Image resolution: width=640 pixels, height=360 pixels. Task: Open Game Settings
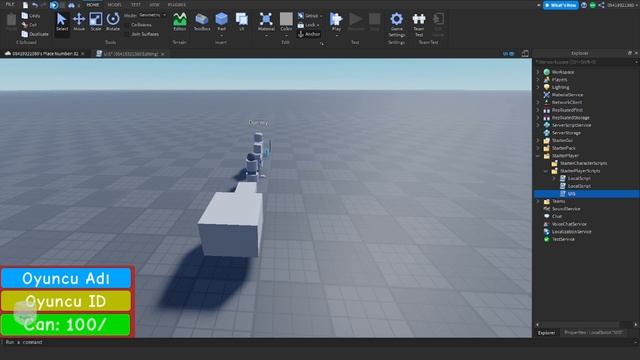click(396, 24)
